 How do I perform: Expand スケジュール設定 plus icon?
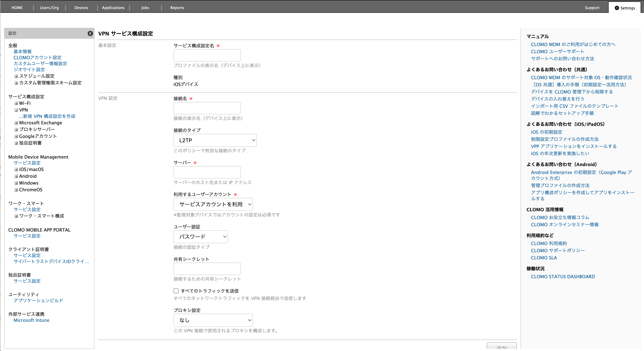[16, 76]
